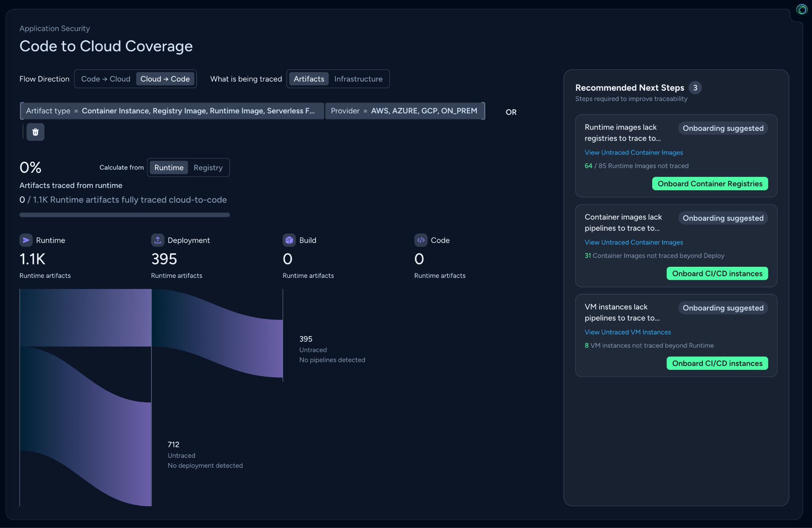Click 'Container images lack pipelines to trace to...' title
812x528 pixels.
(623, 222)
